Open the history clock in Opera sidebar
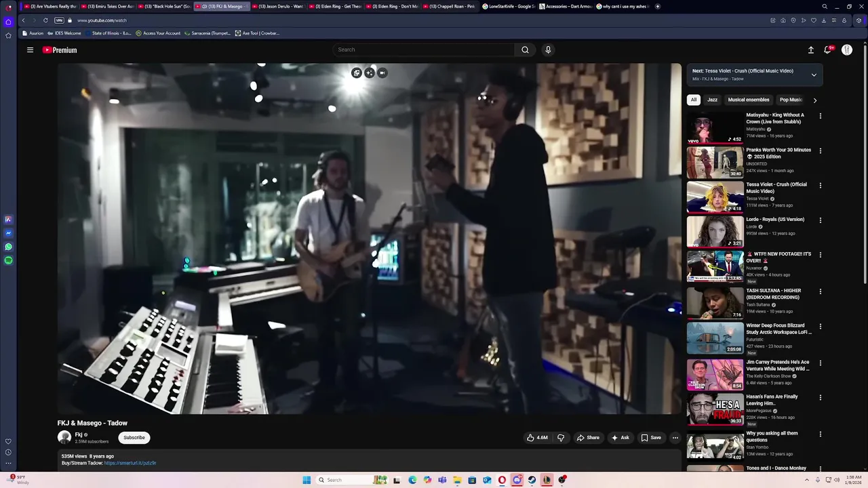This screenshot has height=488, width=868. 8,452
